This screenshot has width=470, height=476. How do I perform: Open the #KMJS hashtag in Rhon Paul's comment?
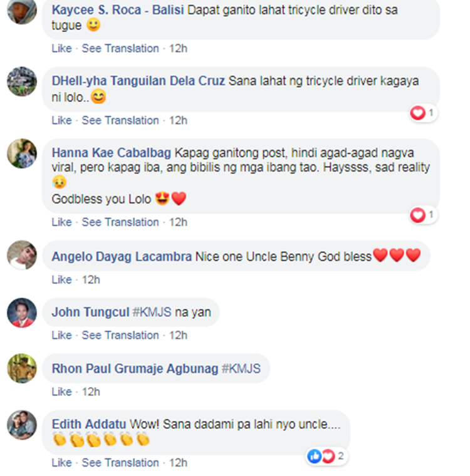[241, 369]
